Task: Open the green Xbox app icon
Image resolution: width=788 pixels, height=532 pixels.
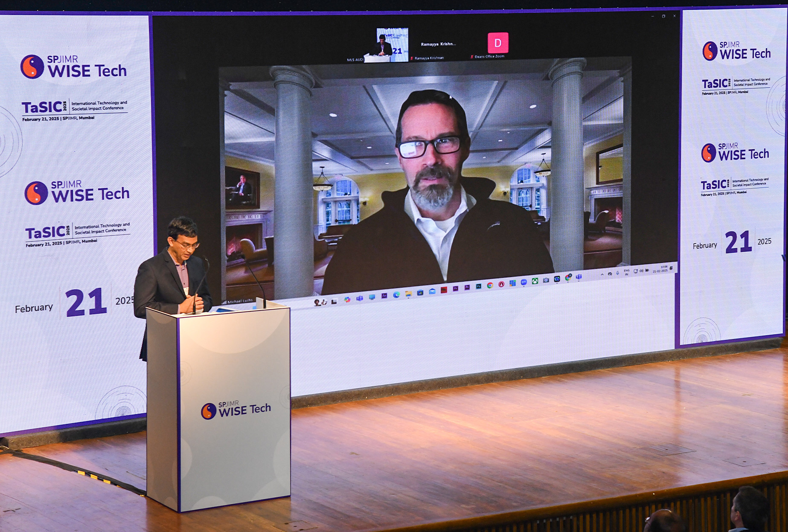Action: 535,281
